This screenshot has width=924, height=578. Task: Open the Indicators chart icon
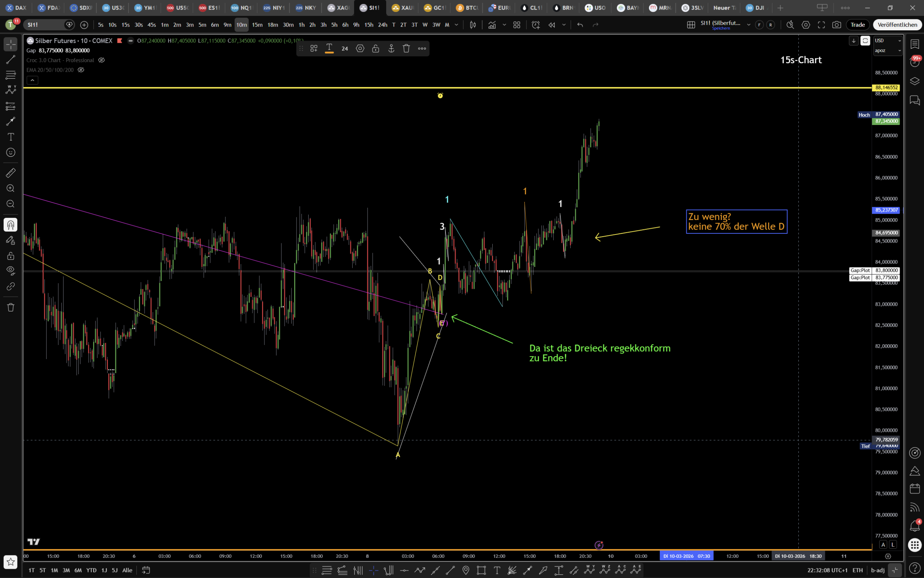(x=492, y=25)
